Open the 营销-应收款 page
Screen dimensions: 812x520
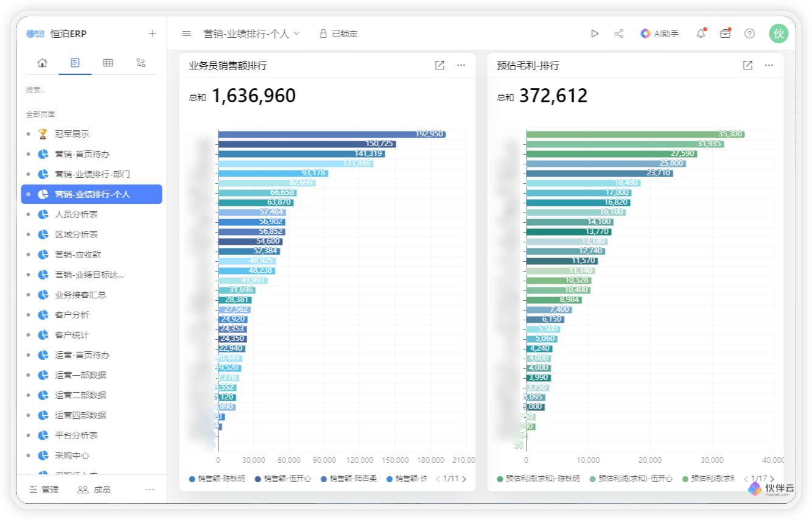tap(91, 255)
